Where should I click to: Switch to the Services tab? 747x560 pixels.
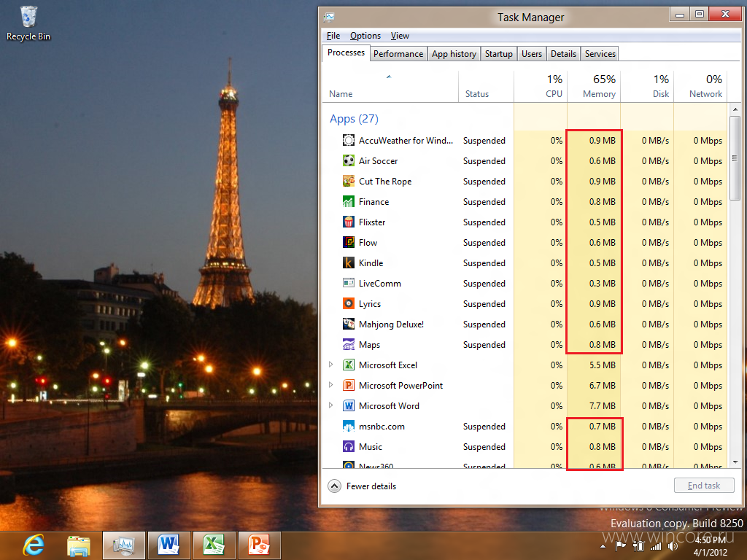point(600,54)
